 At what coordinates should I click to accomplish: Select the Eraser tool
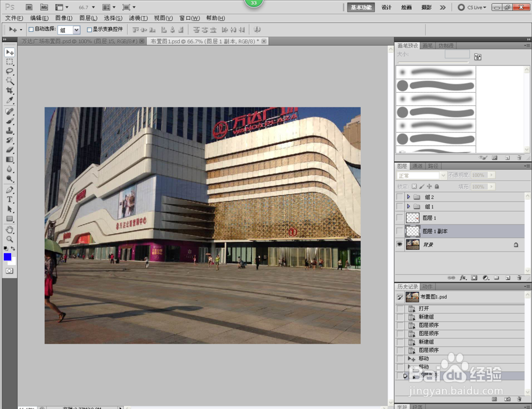[10, 149]
